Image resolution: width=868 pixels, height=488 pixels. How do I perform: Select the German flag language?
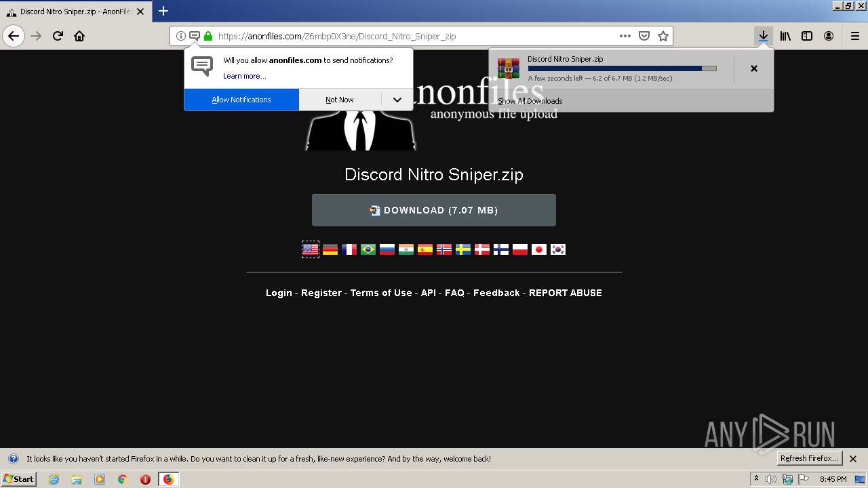point(330,249)
